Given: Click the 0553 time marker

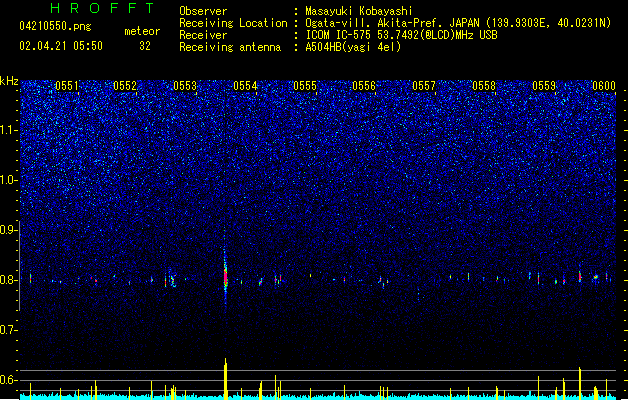Looking at the screenshot, I should tap(185, 86).
